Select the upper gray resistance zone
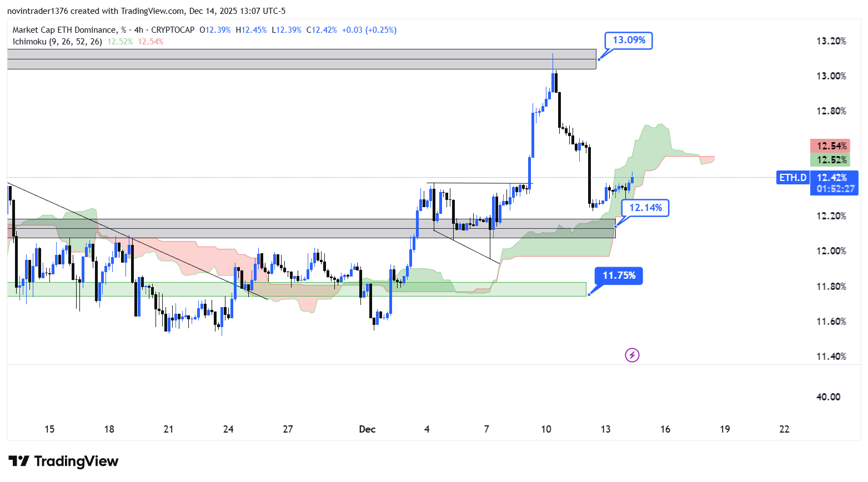The width and height of the screenshot is (868, 482). [x=301, y=59]
